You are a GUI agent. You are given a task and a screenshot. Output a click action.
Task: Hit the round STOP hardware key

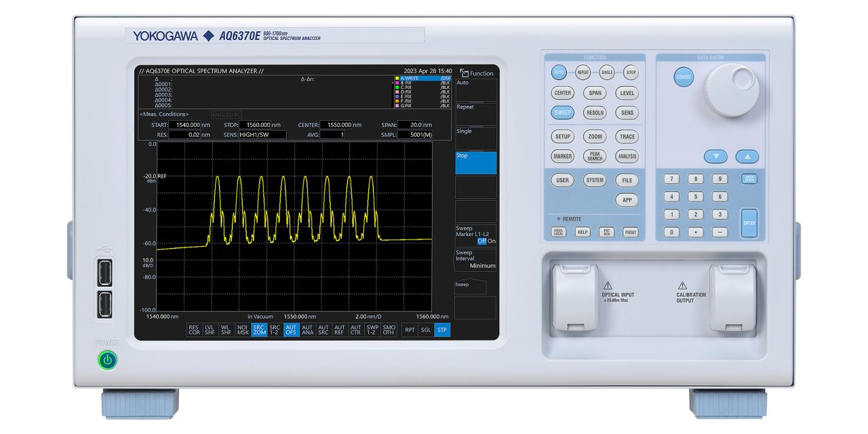coord(631,72)
